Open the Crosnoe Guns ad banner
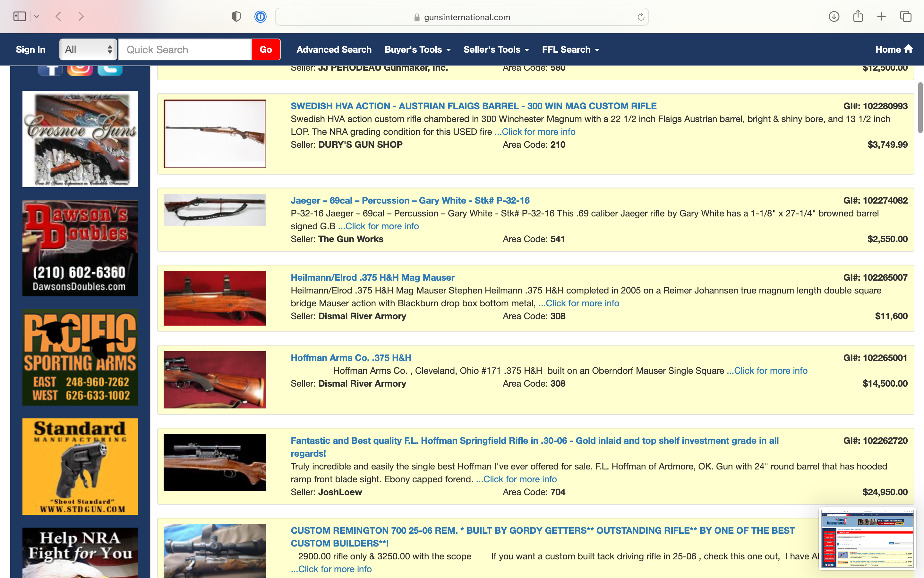Viewport: 924px width, 578px height. pyautogui.click(x=80, y=139)
